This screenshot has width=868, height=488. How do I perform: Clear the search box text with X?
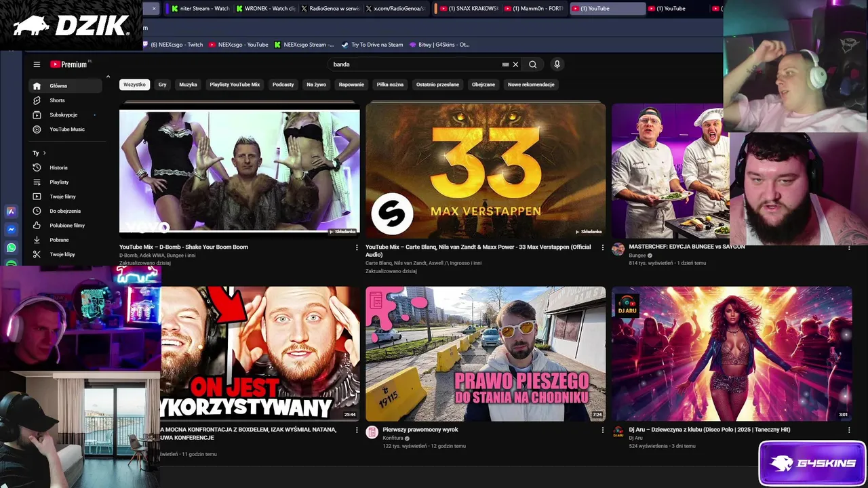pos(515,64)
